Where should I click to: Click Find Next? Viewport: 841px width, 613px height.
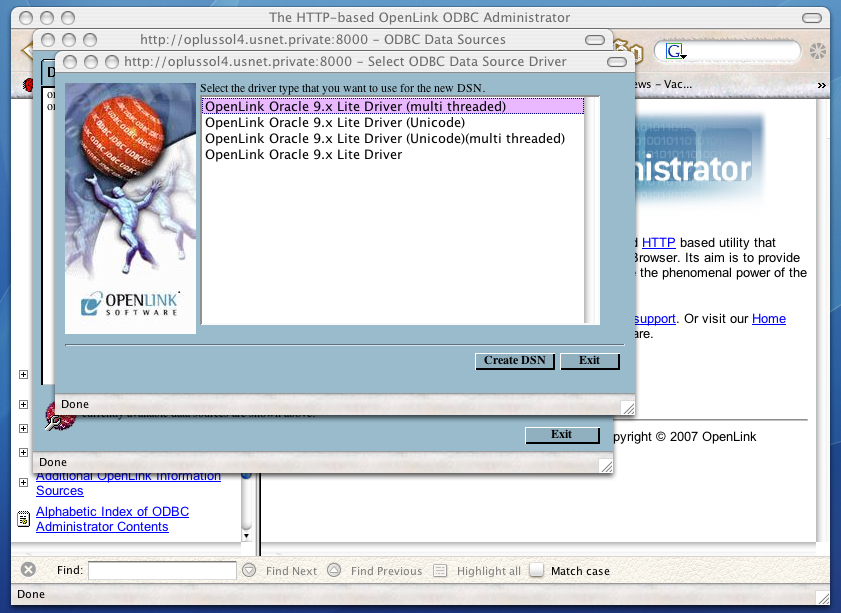coord(279,571)
